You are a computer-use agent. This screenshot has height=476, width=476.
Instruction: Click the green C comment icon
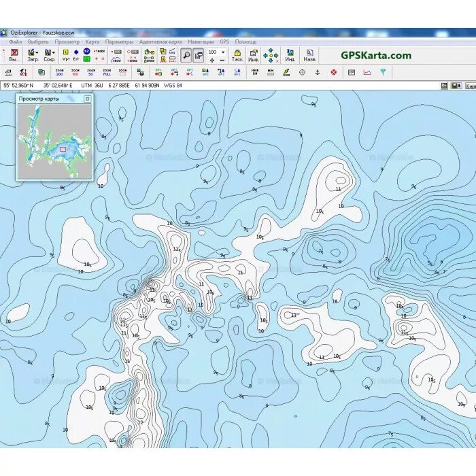86,59
